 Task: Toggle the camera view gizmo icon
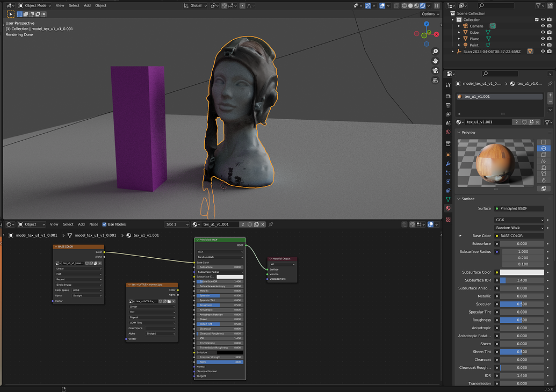point(435,70)
